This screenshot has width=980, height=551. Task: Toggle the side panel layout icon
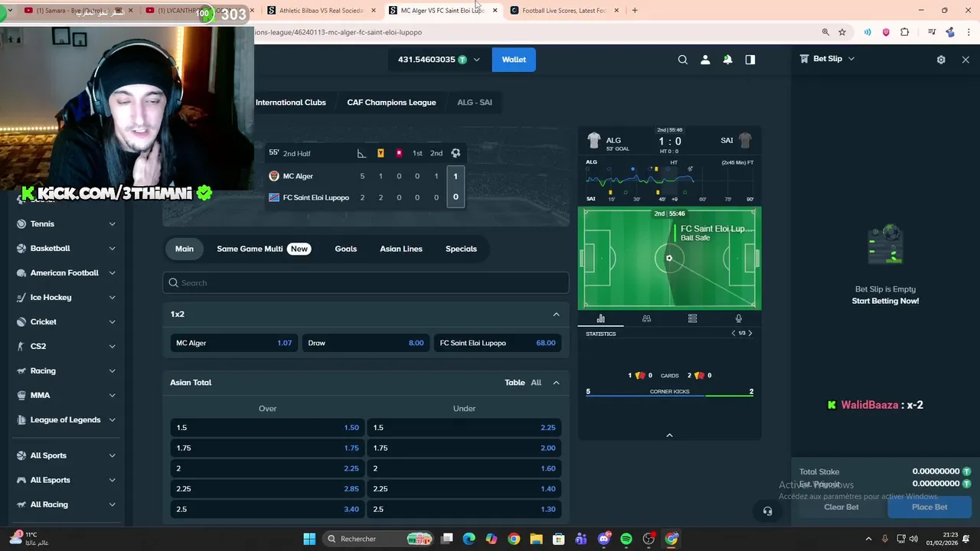point(750,60)
